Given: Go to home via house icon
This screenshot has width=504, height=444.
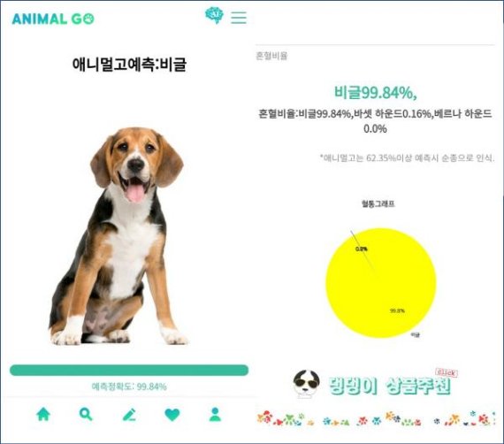Looking at the screenshot, I should 43,414.
